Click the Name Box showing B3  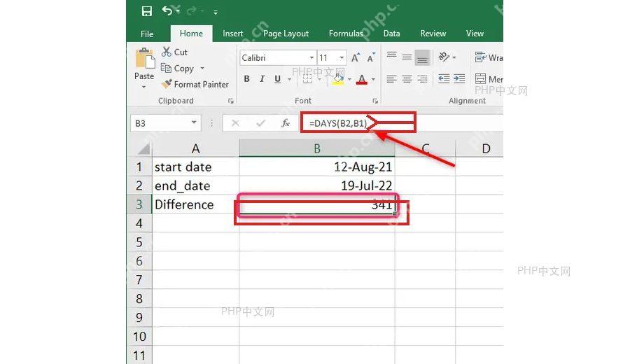coord(161,123)
